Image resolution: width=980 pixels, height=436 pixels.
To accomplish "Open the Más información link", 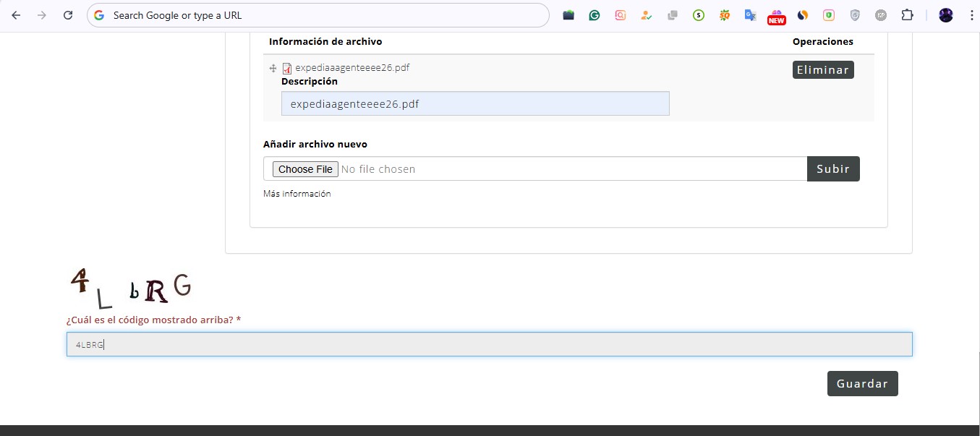I will coord(297,194).
